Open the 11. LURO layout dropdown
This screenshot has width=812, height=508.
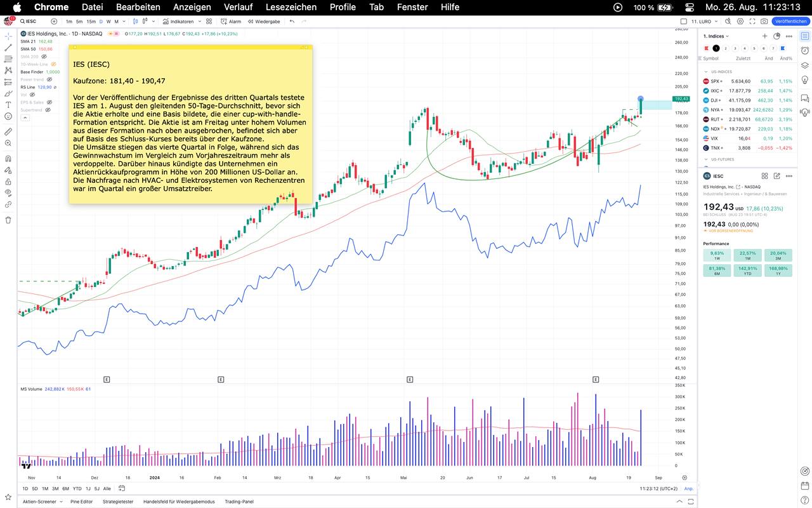point(702,21)
